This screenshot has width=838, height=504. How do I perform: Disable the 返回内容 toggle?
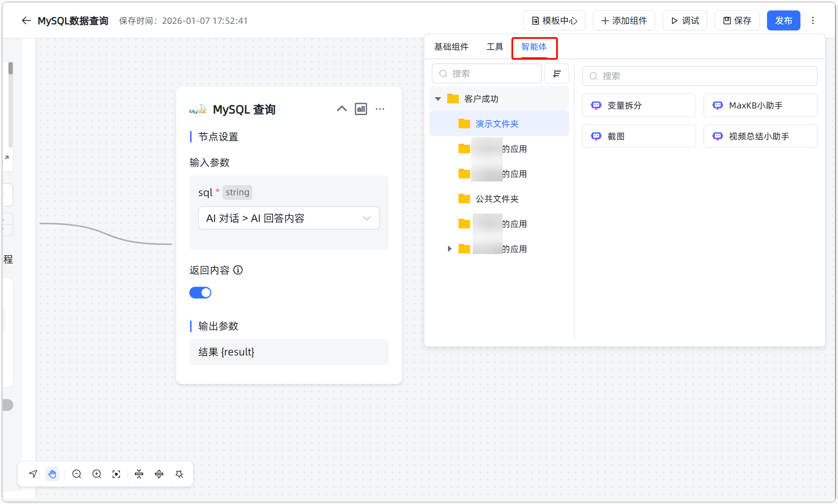tap(200, 292)
